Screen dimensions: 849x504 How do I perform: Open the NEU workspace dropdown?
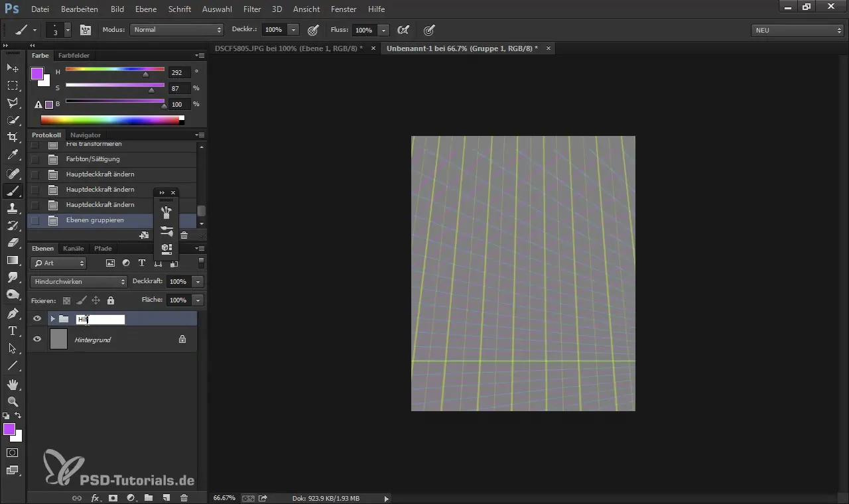click(x=797, y=30)
